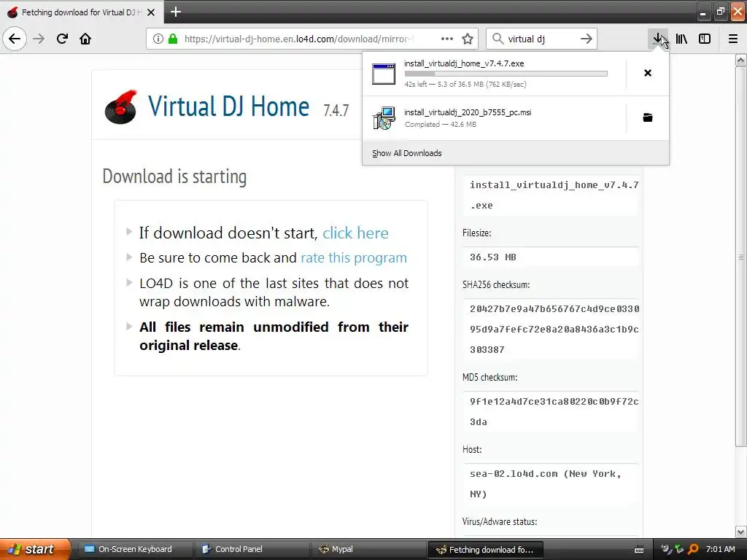
Task: Open the browser home page
Action: click(x=85, y=39)
